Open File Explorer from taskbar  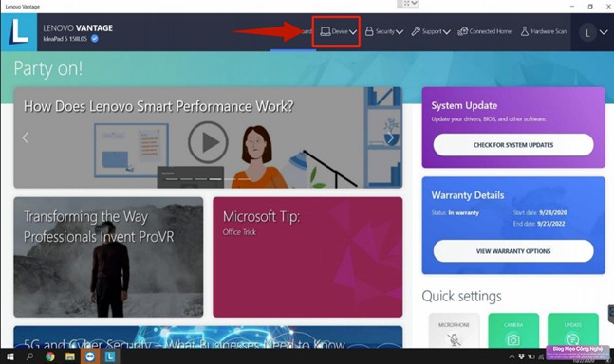coord(69,356)
